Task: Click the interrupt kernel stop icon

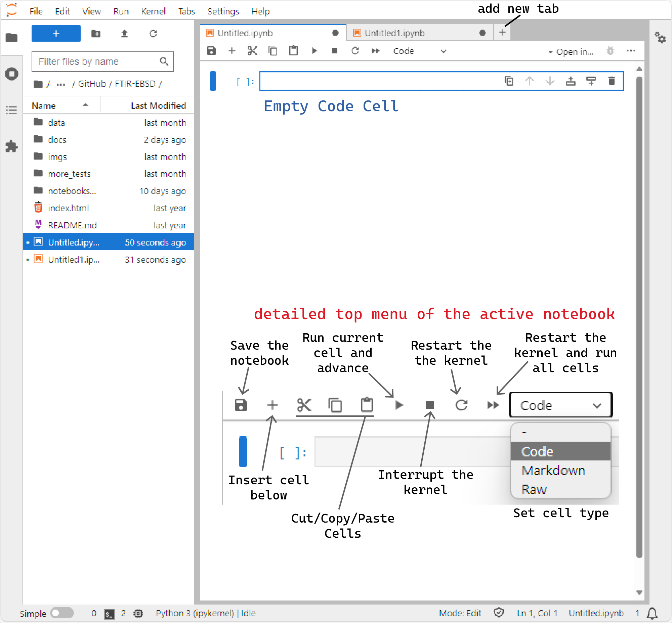Action: click(x=334, y=51)
